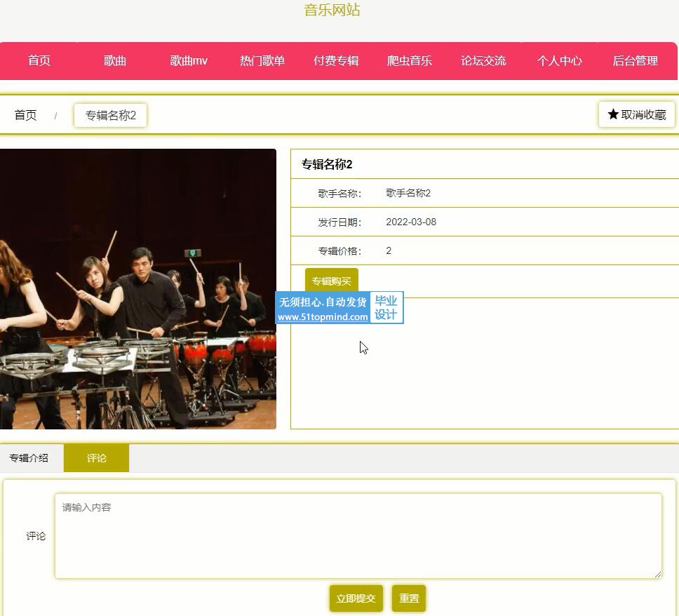Select the 热门歌单 menu item
Screen dimensions: 679x616
click(262, 60)
